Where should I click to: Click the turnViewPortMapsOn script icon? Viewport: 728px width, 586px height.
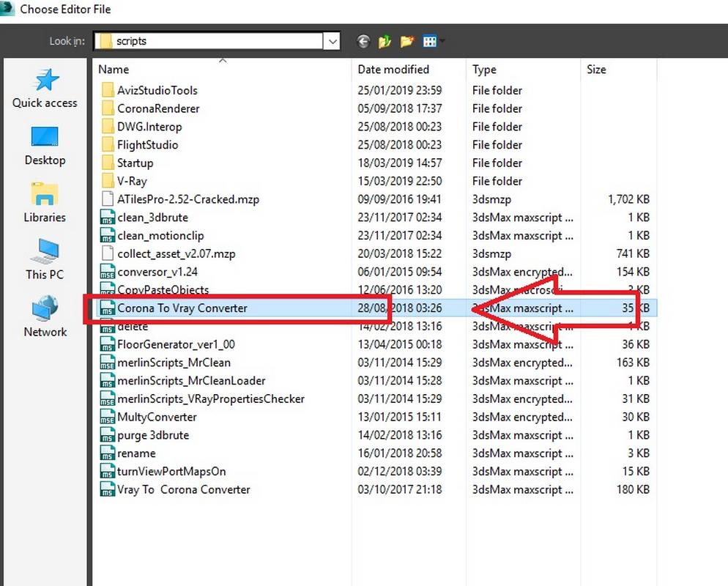click(x=108, y=471)
